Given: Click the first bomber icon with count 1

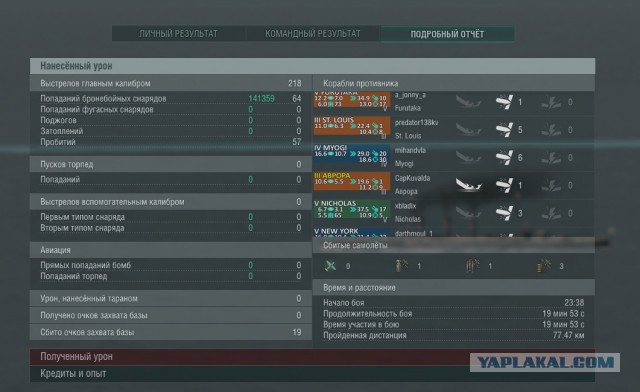Looking at the screenshot, I should [x=402, y=266].
